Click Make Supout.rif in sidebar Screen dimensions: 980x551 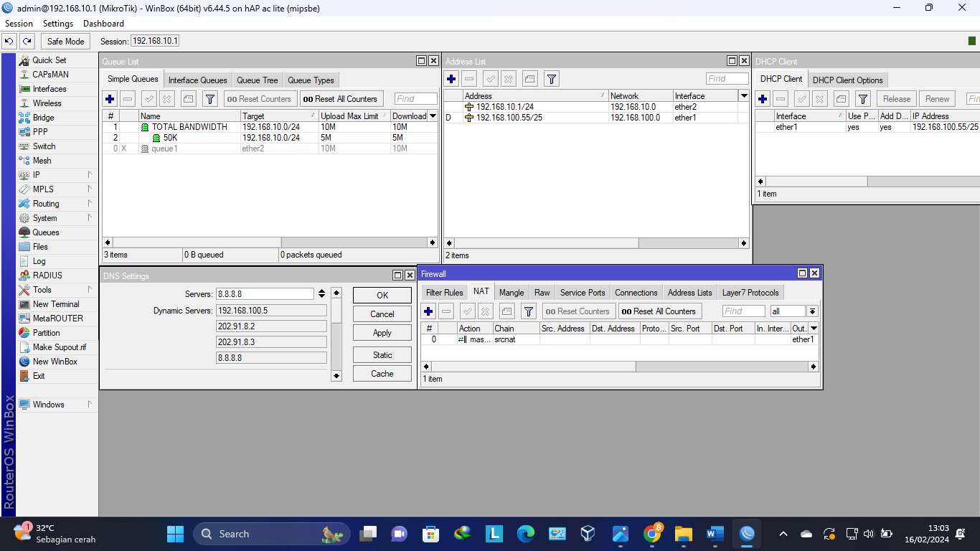click(60, 347)
